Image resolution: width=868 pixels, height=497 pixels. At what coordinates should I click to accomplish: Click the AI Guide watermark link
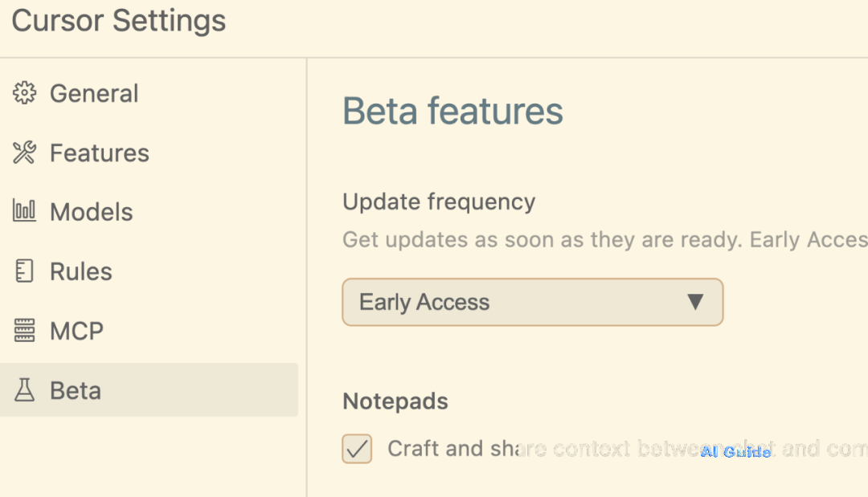[x=735, y=452]
